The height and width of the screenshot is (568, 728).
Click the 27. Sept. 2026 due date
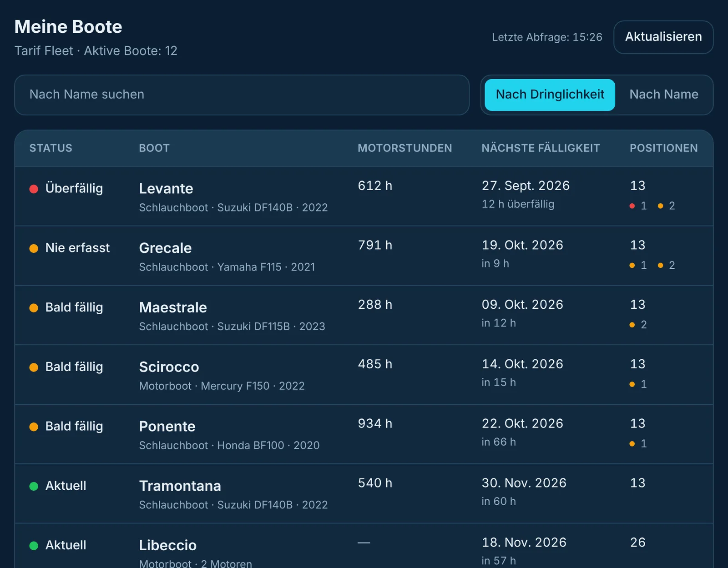click(x=526, y=186)
